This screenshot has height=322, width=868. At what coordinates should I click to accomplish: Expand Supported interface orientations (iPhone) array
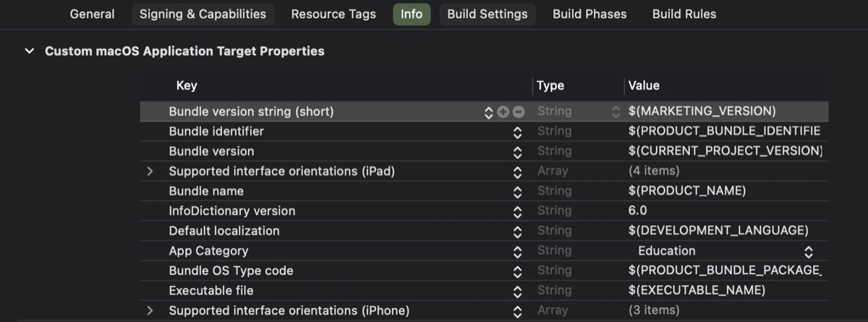(x=150, y=310)
